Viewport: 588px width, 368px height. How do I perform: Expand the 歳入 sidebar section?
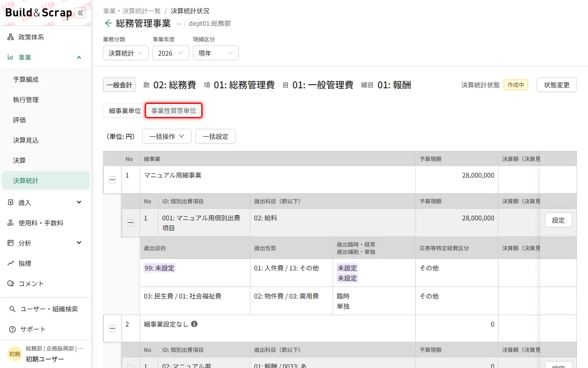79,202
